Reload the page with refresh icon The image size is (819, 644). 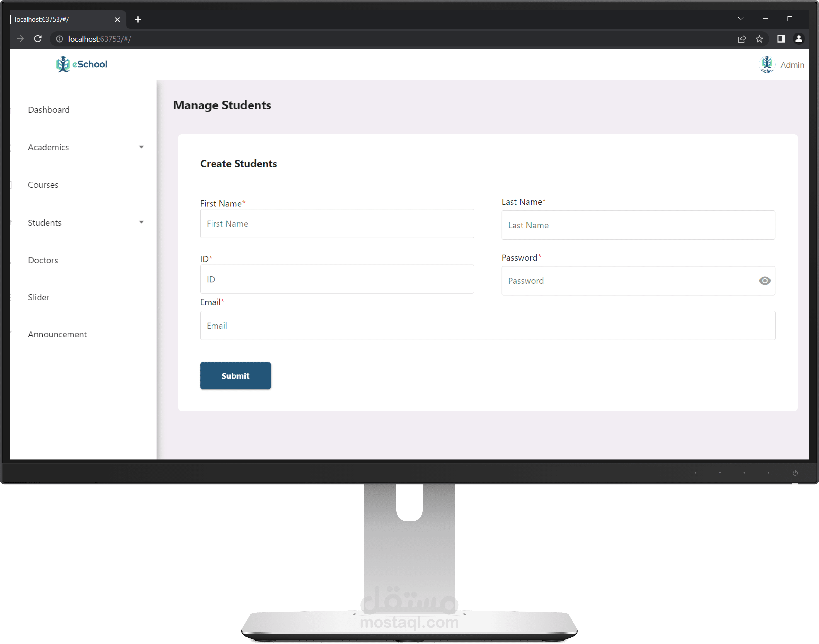pos(38,39)
